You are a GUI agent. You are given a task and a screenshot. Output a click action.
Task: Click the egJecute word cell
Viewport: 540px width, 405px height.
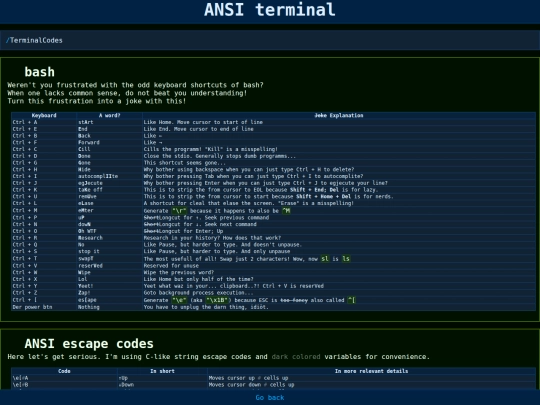click(110, 183)
